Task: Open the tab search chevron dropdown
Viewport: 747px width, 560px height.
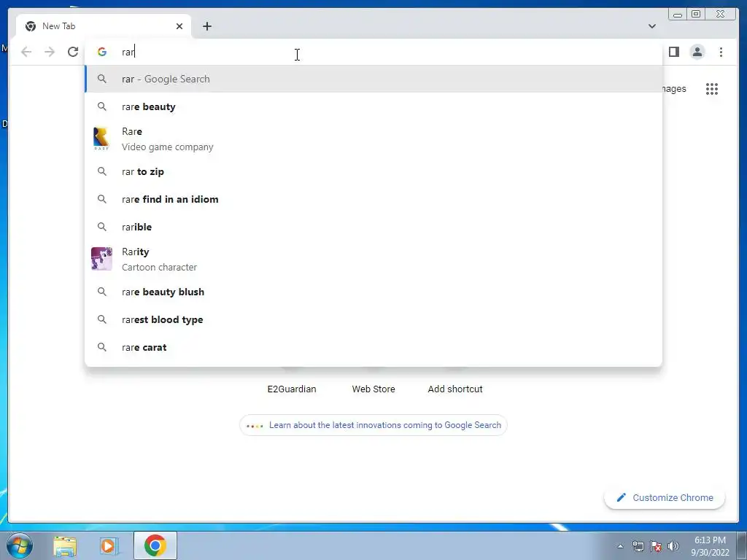Action: 651,26
